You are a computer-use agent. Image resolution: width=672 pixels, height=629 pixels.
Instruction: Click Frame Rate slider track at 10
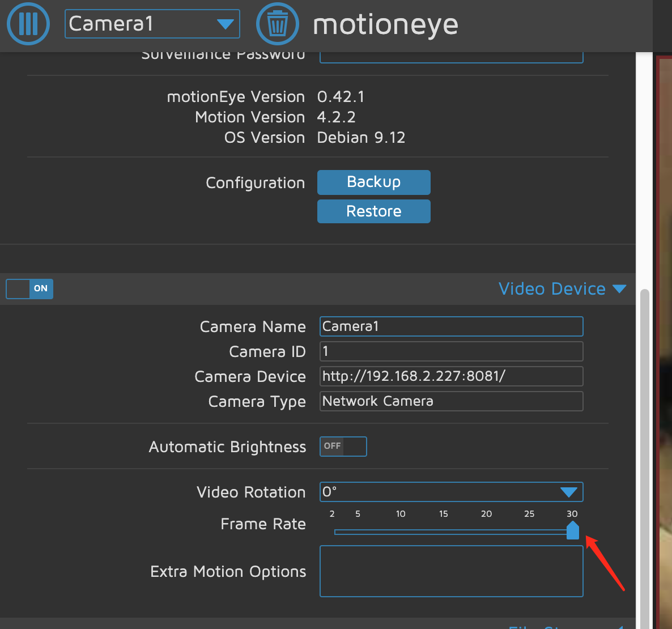point(401,532)
